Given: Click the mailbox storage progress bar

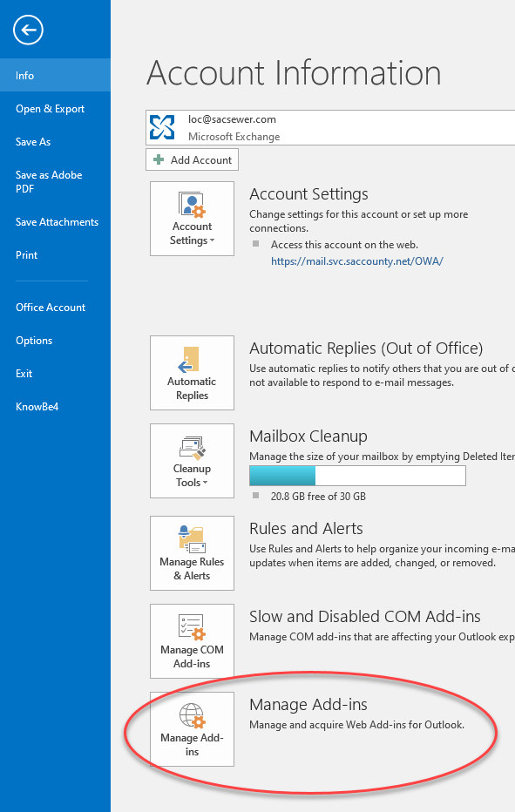Looking at the screenshot, I should point(357,476).
